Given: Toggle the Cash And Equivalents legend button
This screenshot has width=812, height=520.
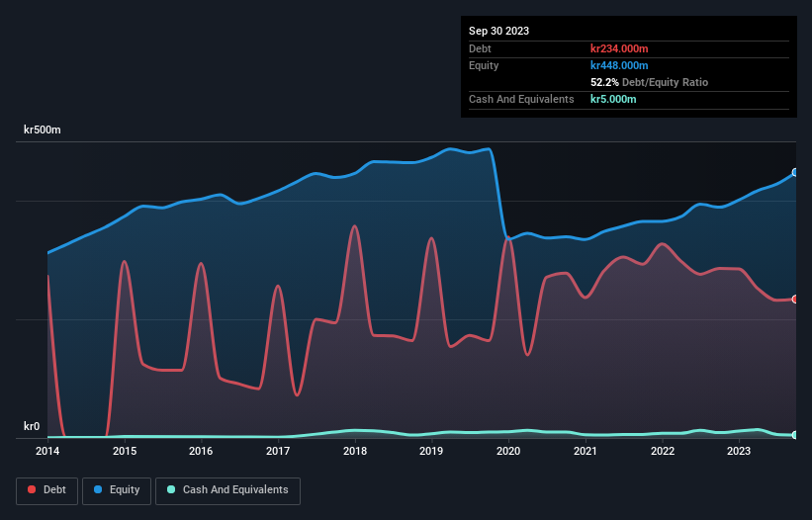Looking at the screenshot, I should click(x=227, y=490).
